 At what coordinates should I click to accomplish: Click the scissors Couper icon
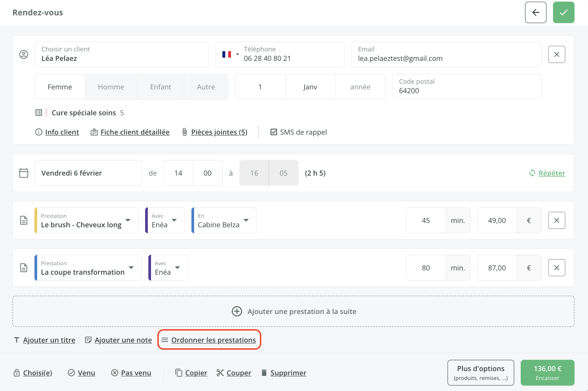coord(220,373)
